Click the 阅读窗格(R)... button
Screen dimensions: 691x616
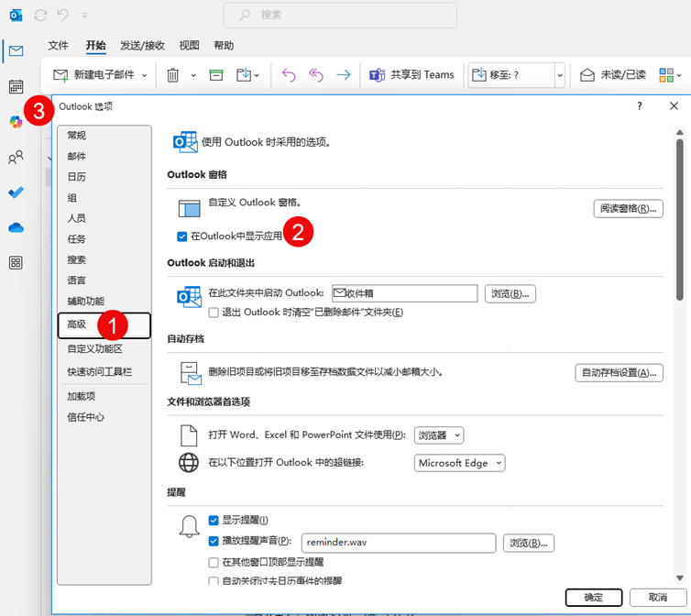[x=628, y=209]
